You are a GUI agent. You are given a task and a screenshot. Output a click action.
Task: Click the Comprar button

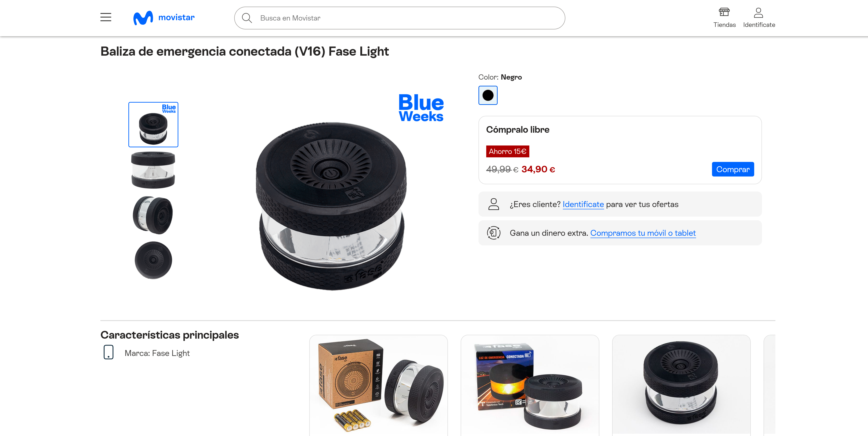point(733,169)
